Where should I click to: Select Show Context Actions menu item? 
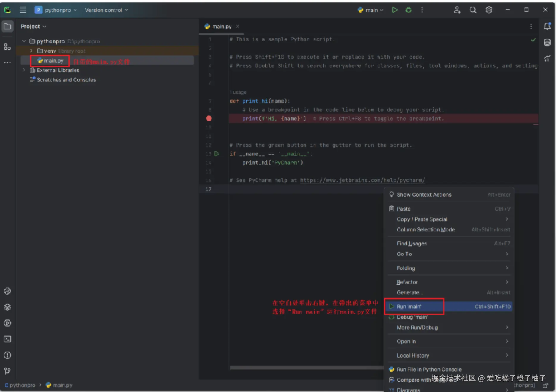[449, 195]
